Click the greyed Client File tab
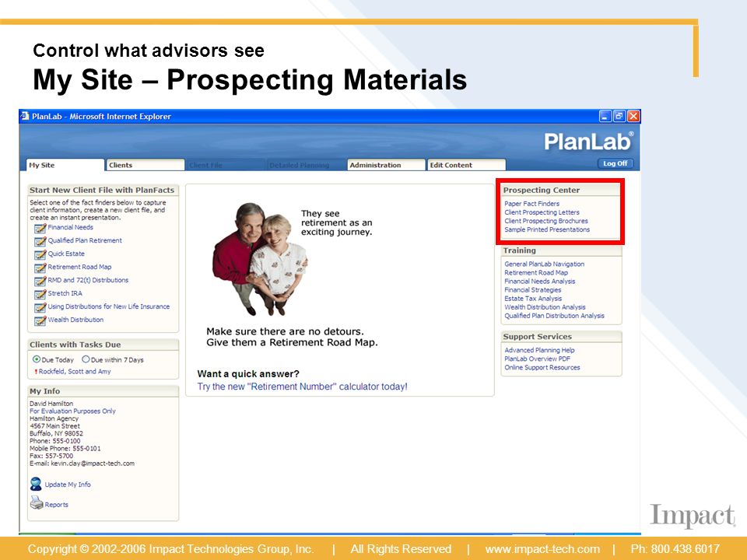 click(226, 165)
